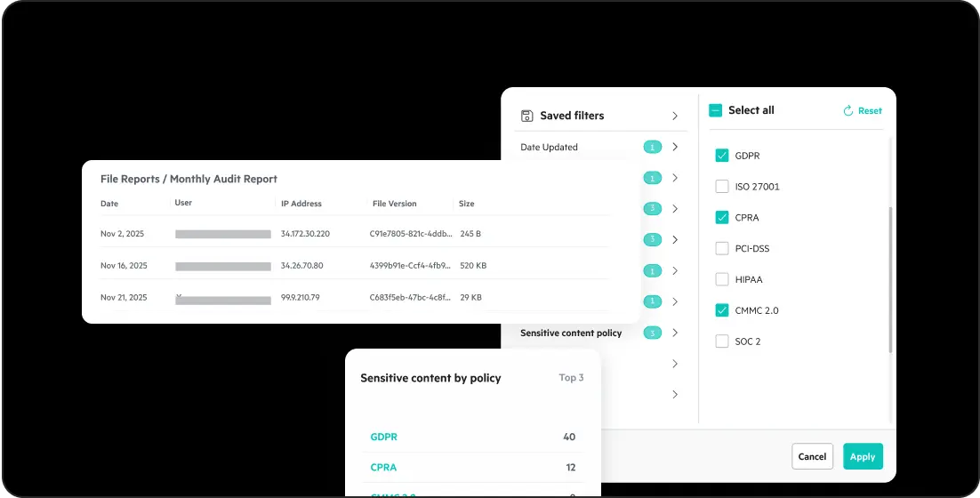Viewport: 980px width, 498px height.
Task: Open the CPRA policy link in the Sensitive content by policy card
Action: pyautogui.click(x=384, y=468)
